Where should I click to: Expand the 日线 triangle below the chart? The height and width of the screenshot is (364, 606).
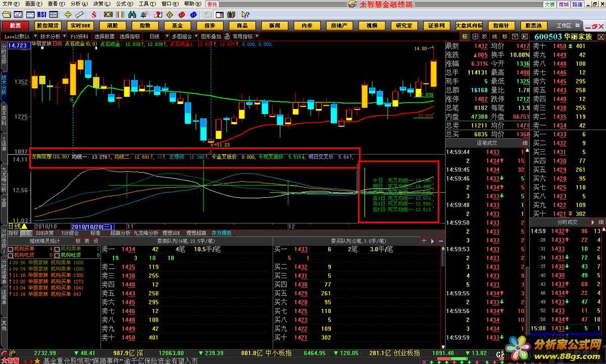(x=24, y=227)
